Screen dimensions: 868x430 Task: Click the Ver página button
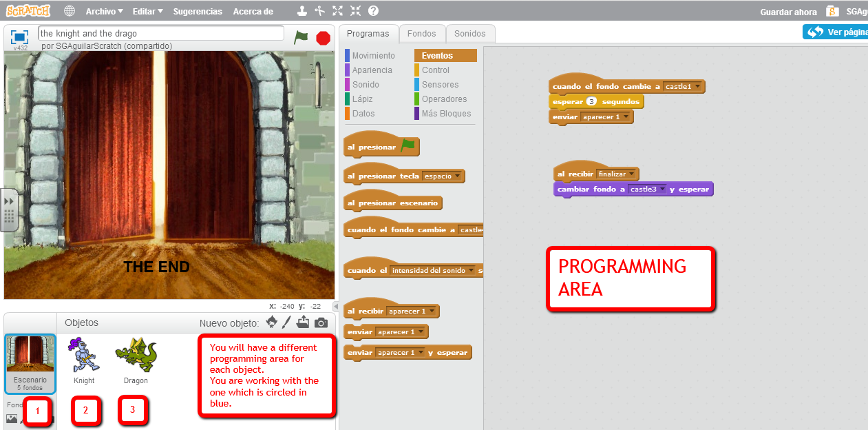[x=836, y=31]
